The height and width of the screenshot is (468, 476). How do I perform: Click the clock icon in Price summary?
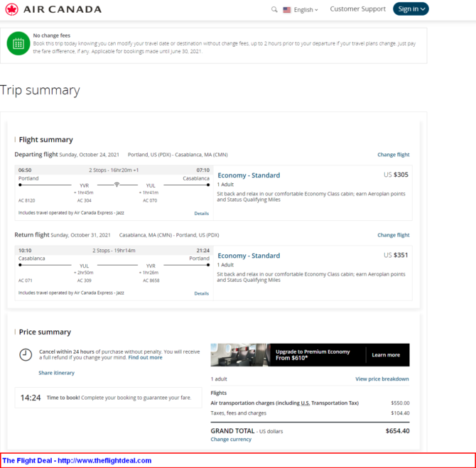click(x=26, y=354)
